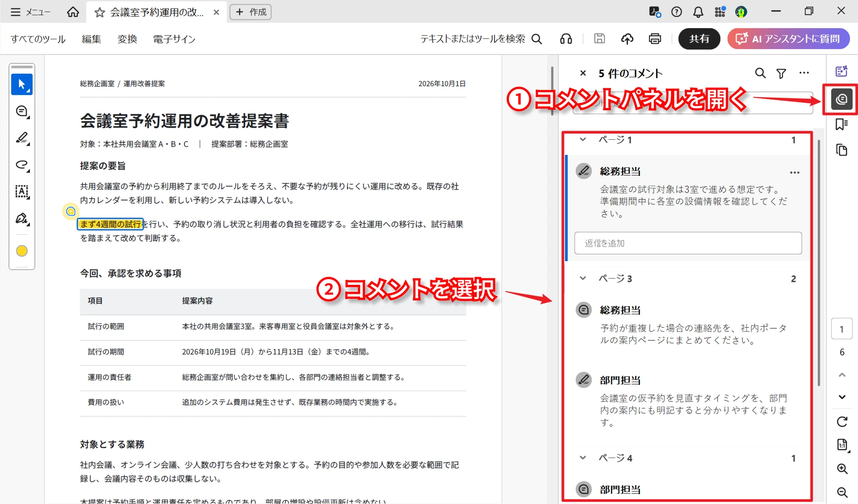Upload the file to cloud storage
This screenshot has height=504, width=858.
tap(627, 39)
